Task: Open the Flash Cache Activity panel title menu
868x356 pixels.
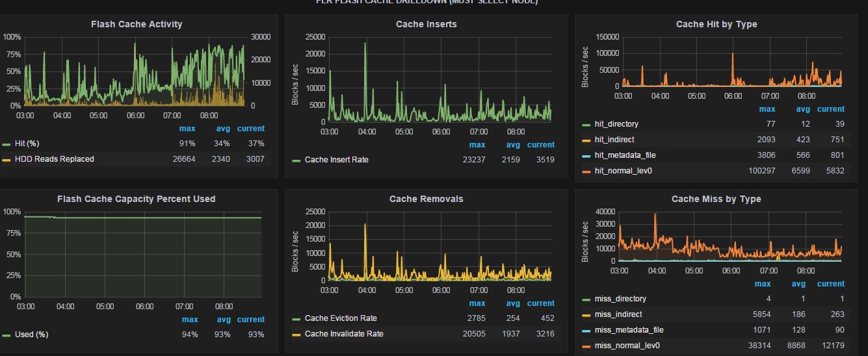Action: click(137, 24)
